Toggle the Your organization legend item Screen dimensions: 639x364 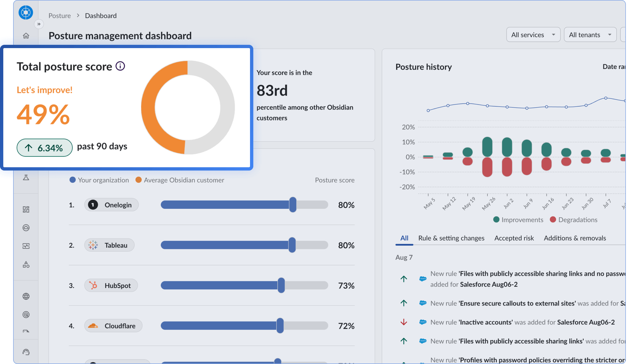[99, 180]
